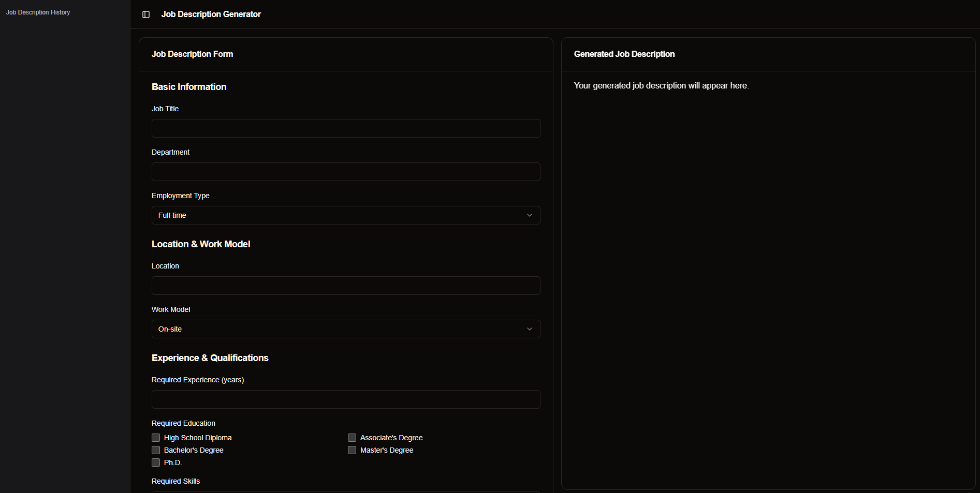Image resolution: width=980 pixels, height=493 pixels.
Task: Check the Master's Degree checkbox
Action: click(352, 450)
